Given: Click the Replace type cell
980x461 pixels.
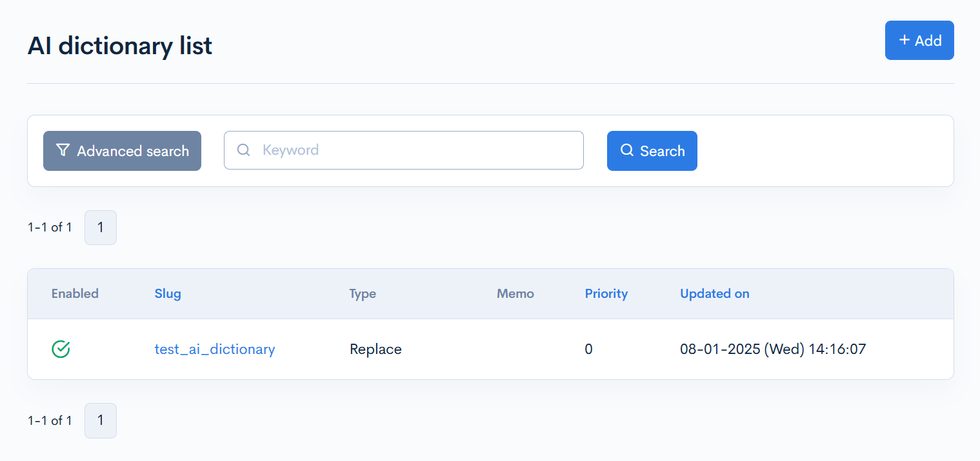Looking at the screenshot, I should click(x=375, y=349).
